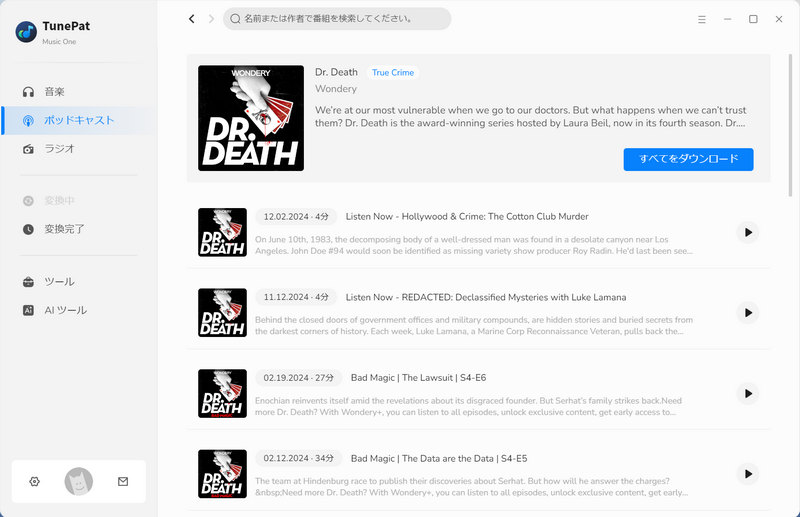The image size is (800, 517).
Task: Click the magnifier icon in search bar
Action: [x=235, y=19]
